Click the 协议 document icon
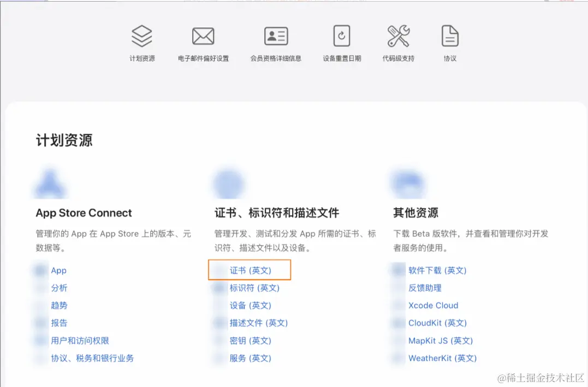Image resolution: width=588 pixels, height=387 pixels. [450, 36]
